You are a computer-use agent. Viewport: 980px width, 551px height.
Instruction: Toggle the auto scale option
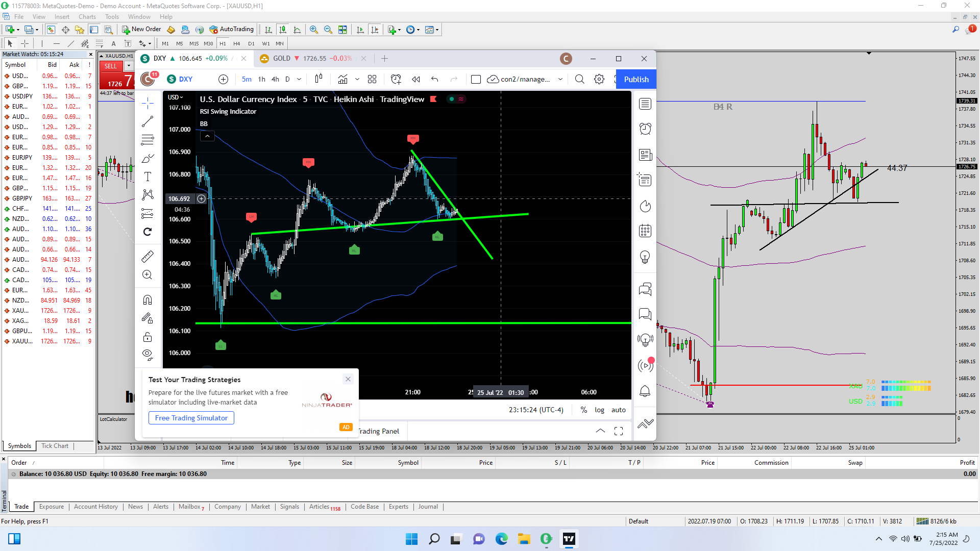pos(618,410)
